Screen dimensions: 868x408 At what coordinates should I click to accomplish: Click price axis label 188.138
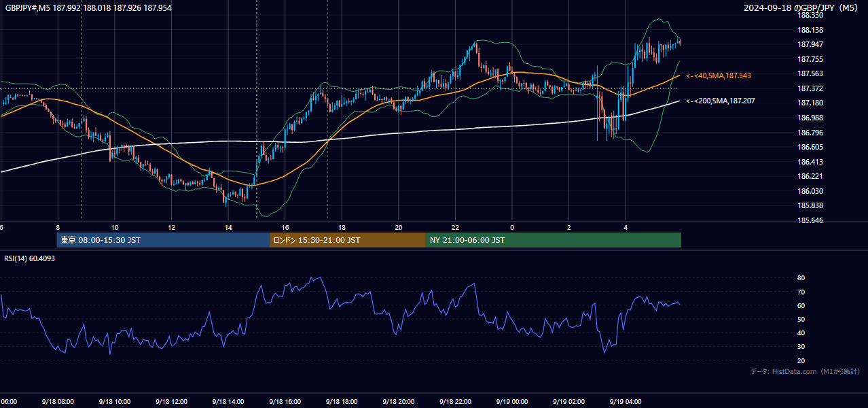[810, 30]
